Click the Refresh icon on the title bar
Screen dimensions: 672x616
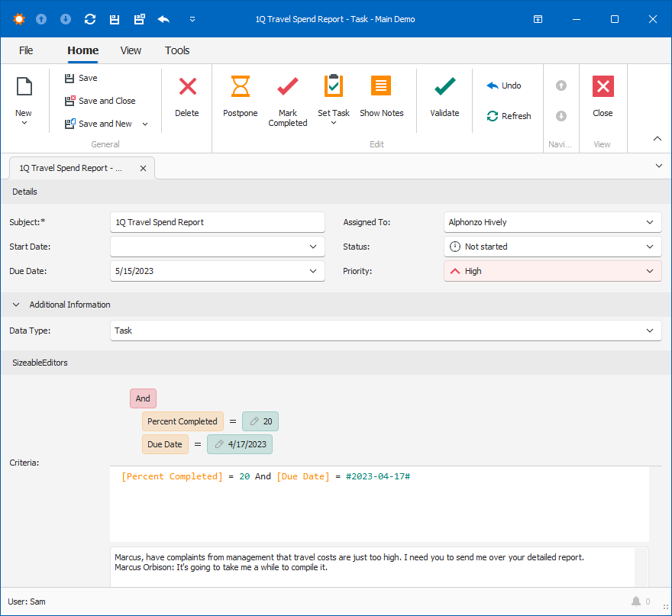point(89,18)
